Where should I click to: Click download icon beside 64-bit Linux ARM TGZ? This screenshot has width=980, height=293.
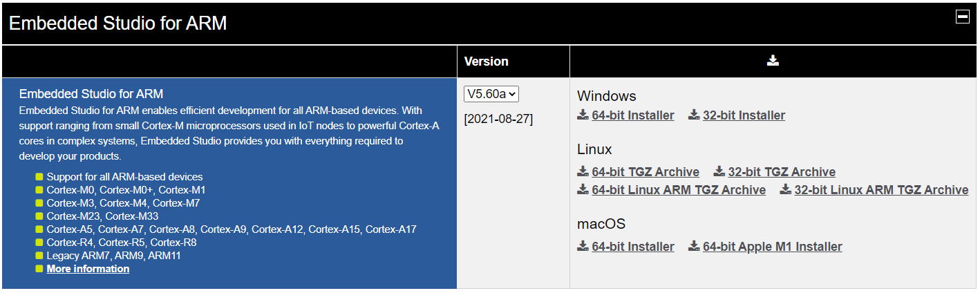click(x=583, y=189)
